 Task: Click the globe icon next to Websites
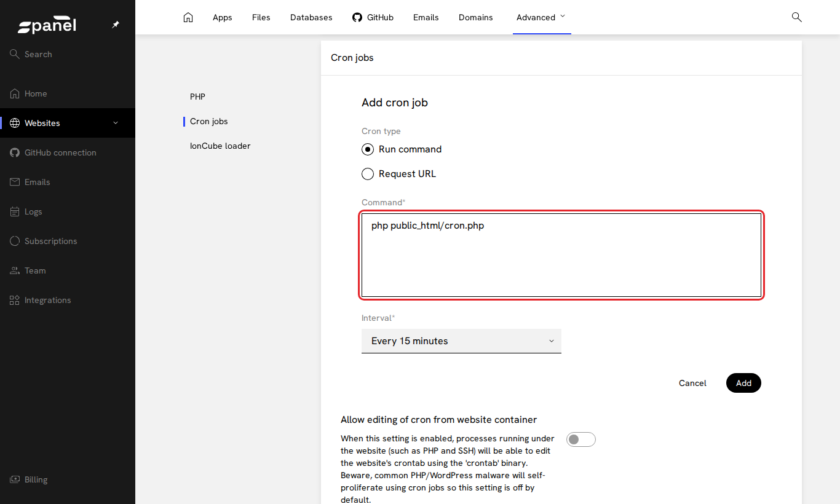(15, 123)
